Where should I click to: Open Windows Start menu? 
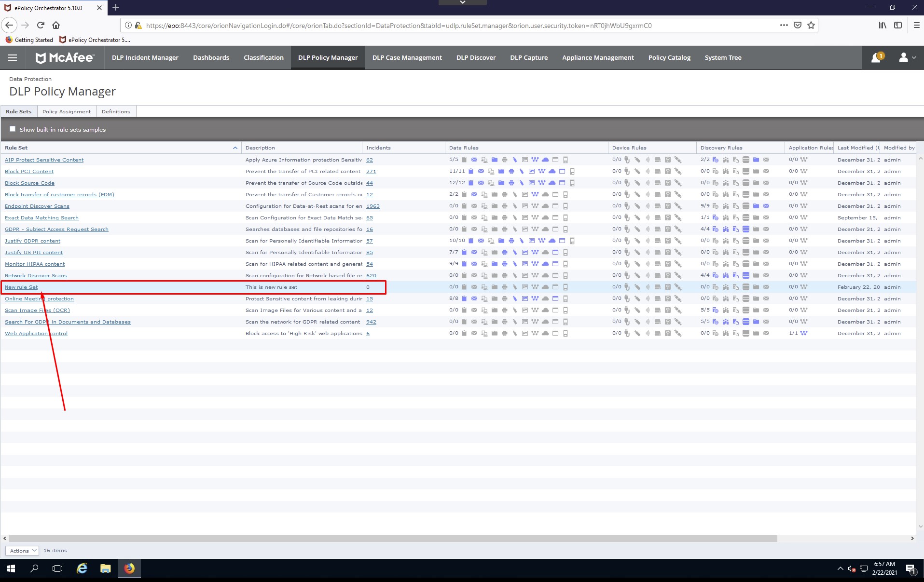pyautogui.click(x=11, y=568)
